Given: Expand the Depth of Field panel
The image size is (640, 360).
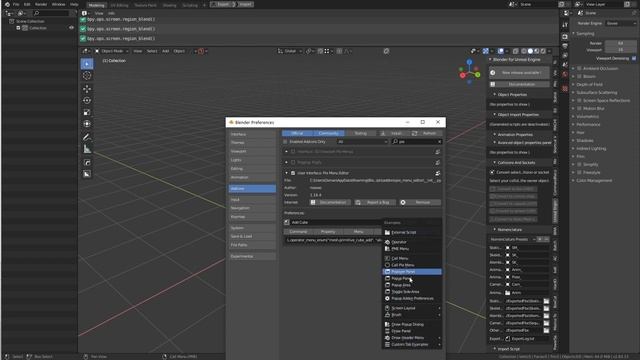Looking at the screenshot, I should 573,84.
